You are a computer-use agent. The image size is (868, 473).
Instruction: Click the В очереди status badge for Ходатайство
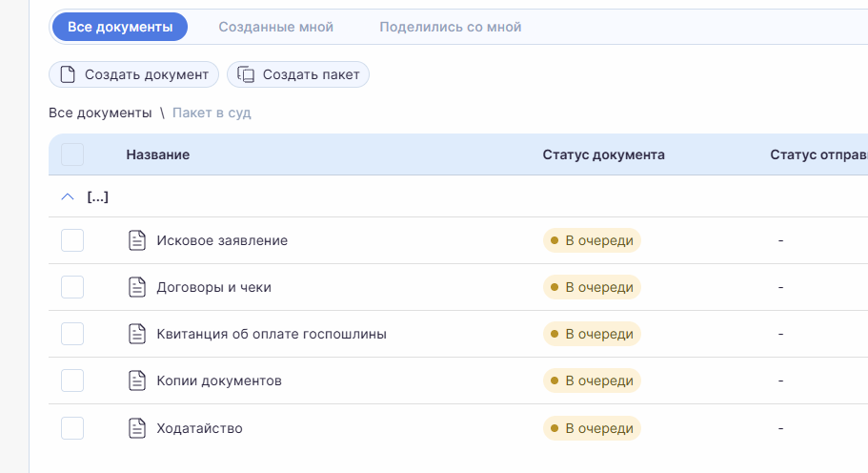click(592, 428)
